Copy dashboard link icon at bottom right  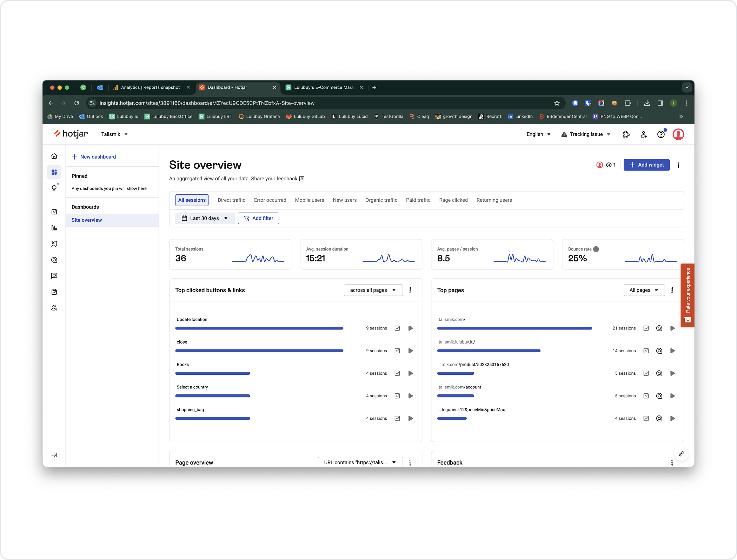pos(681,454)
